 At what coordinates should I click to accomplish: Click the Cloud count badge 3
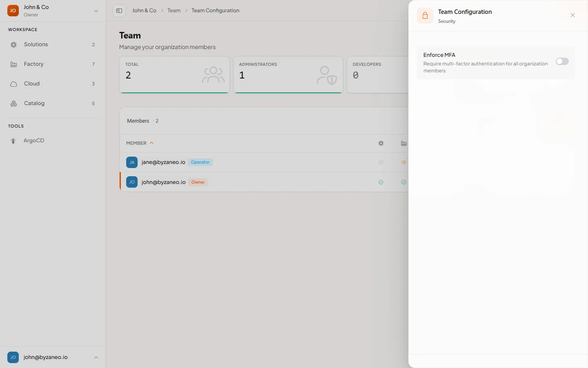[x=94, y=84]
